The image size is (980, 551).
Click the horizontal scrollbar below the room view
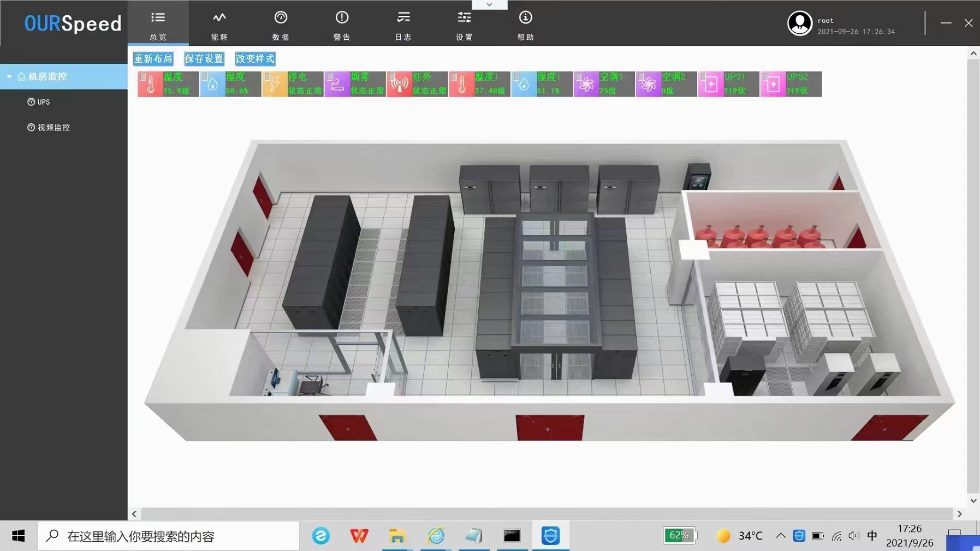click(546, 514)
